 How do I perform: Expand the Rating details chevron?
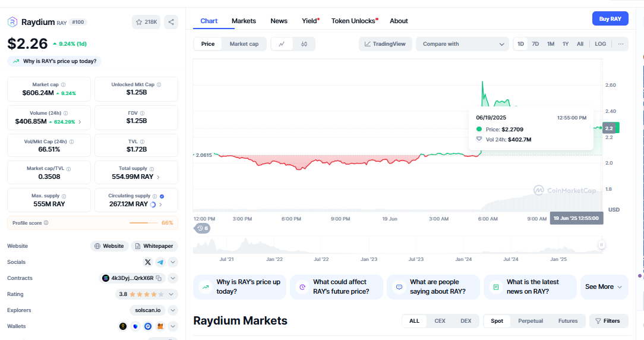(171, 294)
